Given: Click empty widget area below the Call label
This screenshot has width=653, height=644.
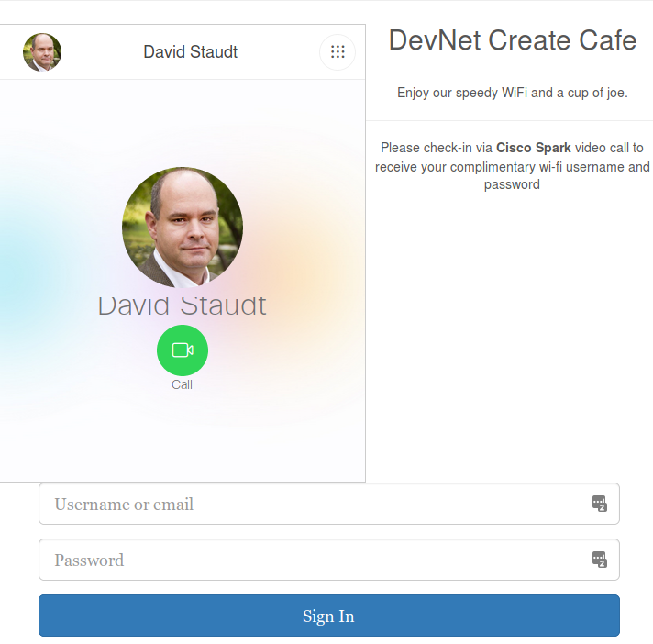Looking at the screenshot, I should pos(182,438).
